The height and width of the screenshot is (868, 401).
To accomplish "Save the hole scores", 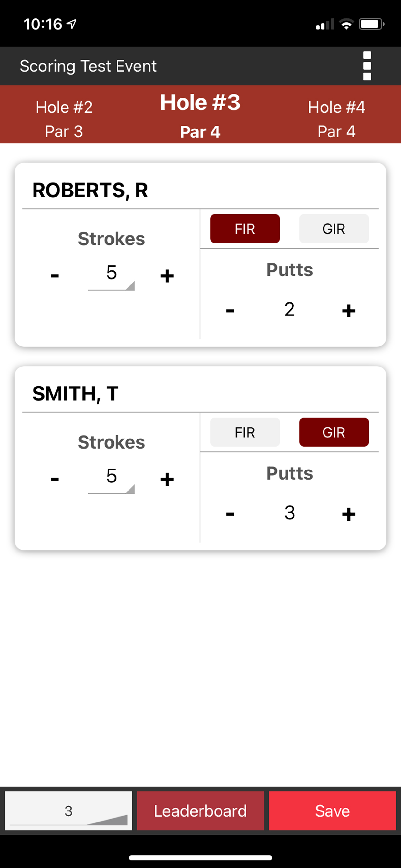I will coord(332,811).
